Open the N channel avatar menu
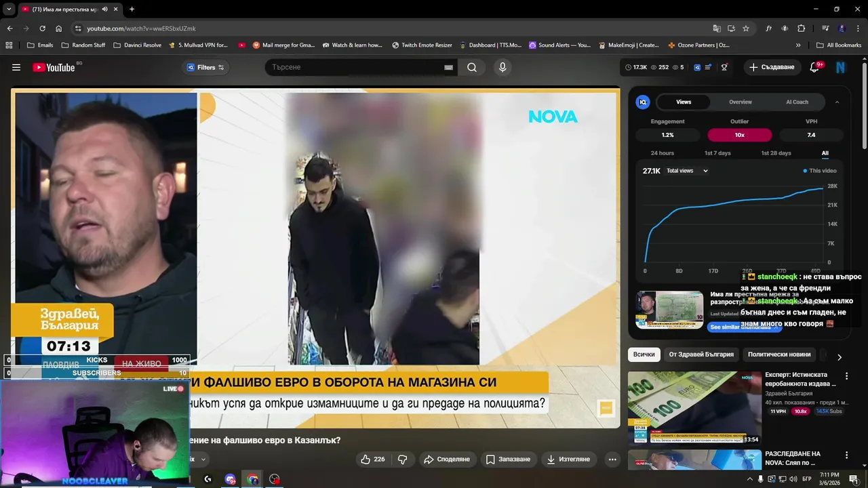The width and height of the screenshot is (868, 488). pyautogui.click(x=841, y=67)
